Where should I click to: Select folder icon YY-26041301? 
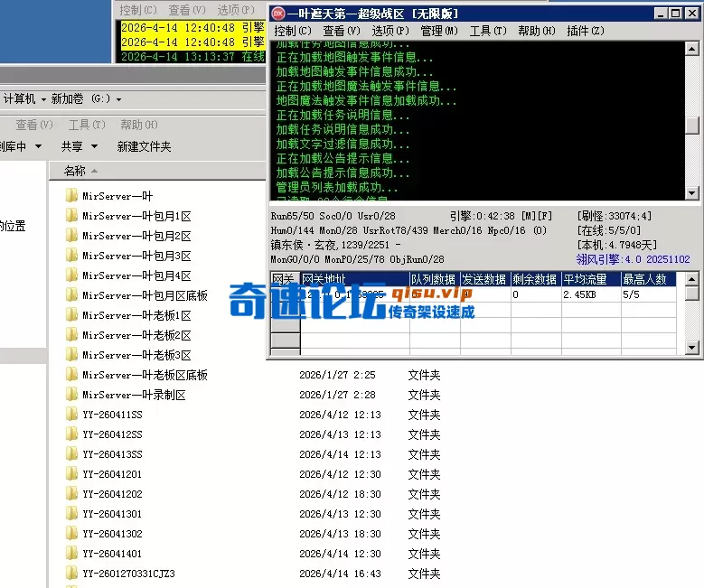(71, 513)
